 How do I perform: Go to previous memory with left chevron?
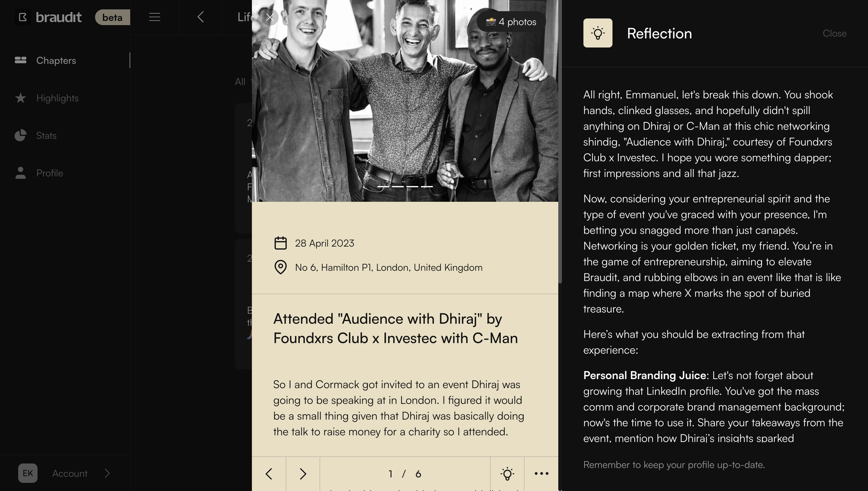(269, 474)
